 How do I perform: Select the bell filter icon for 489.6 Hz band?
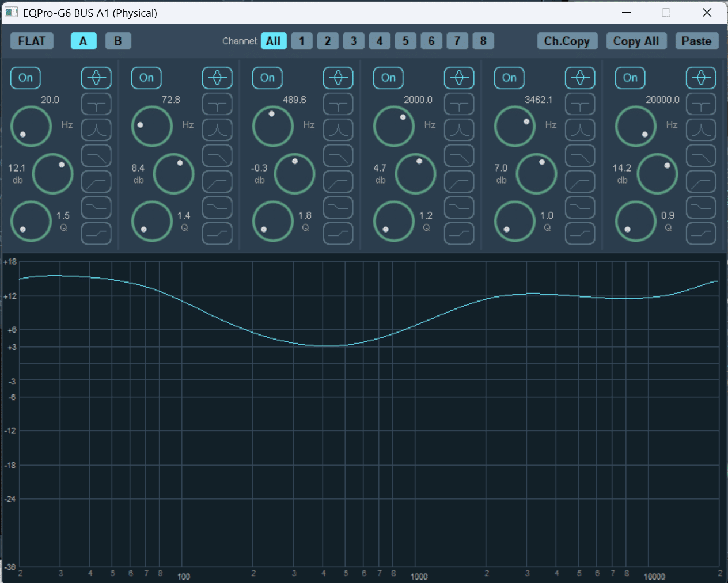(338, 78)
